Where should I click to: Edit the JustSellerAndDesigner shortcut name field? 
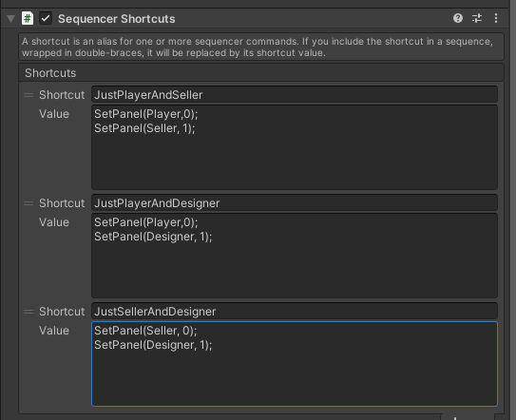click(295, 312)
